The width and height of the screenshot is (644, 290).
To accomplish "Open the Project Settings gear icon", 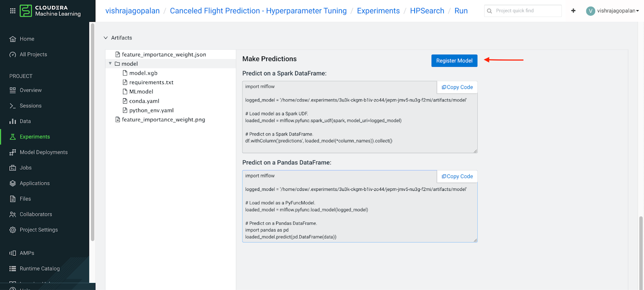I will [13, 230].
